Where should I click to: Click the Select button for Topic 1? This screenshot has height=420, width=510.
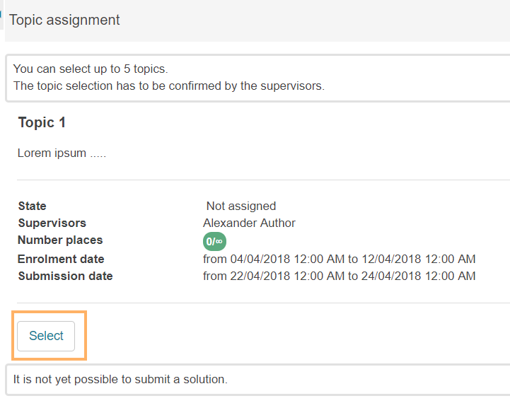(x=46, y=336)
